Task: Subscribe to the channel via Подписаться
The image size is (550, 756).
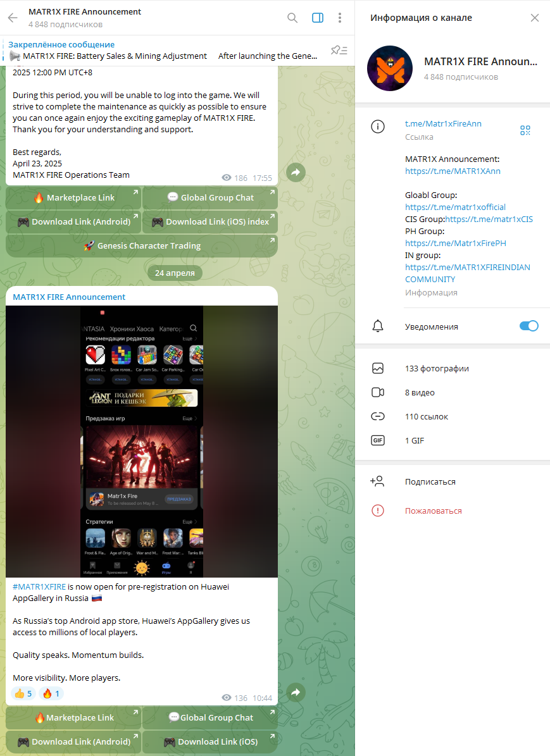Action: pyautogui.click(x=453, y=481)
